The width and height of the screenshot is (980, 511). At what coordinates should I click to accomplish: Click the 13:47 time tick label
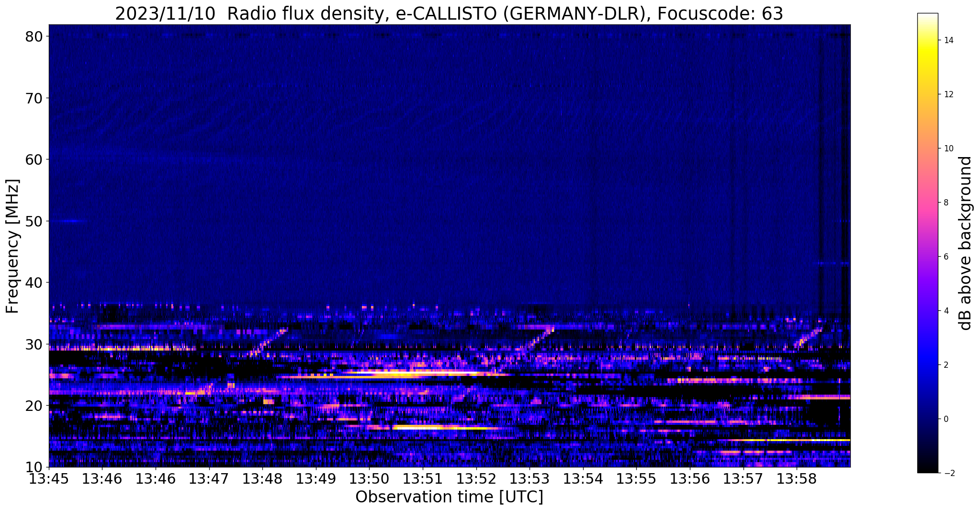pyautogui.click(x=209, y=478)
